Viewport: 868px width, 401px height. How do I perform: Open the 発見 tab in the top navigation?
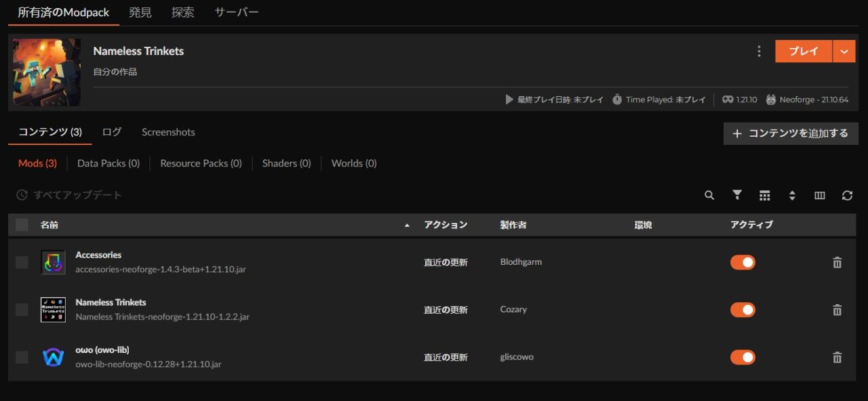tap(140, 12)
